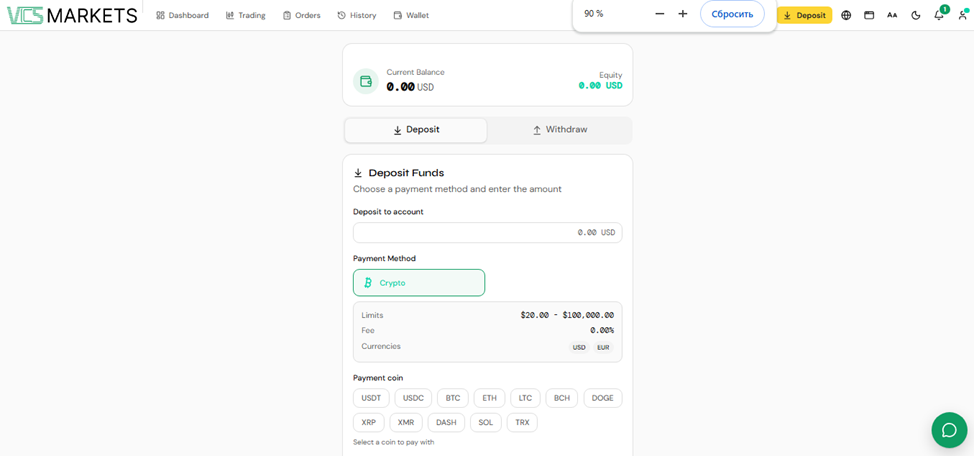Choose XMR payment coin
The image size is (974, 456).
406,422
